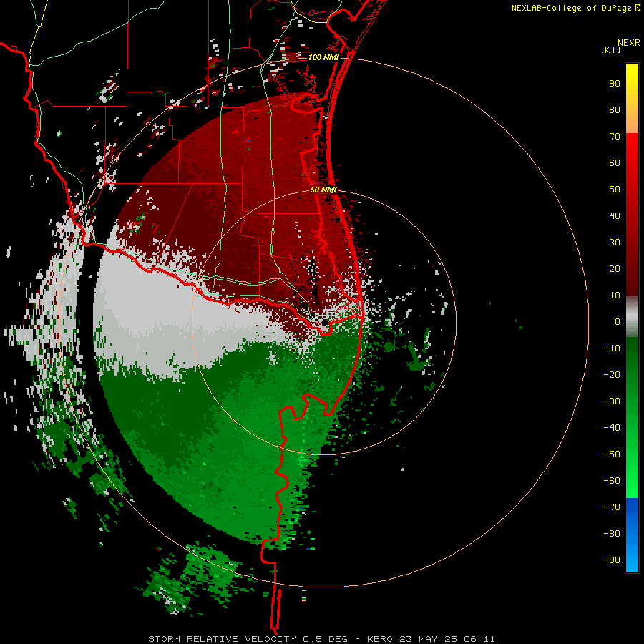Click the -20 value on the velocity scale
The image size is (644, 644).
click(612, 375)
